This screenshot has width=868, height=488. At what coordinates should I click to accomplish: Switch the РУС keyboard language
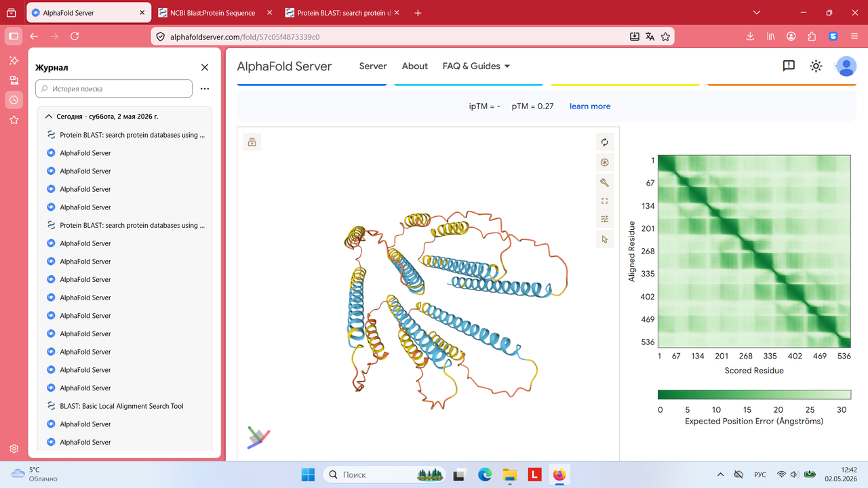(x=760, y=474)
